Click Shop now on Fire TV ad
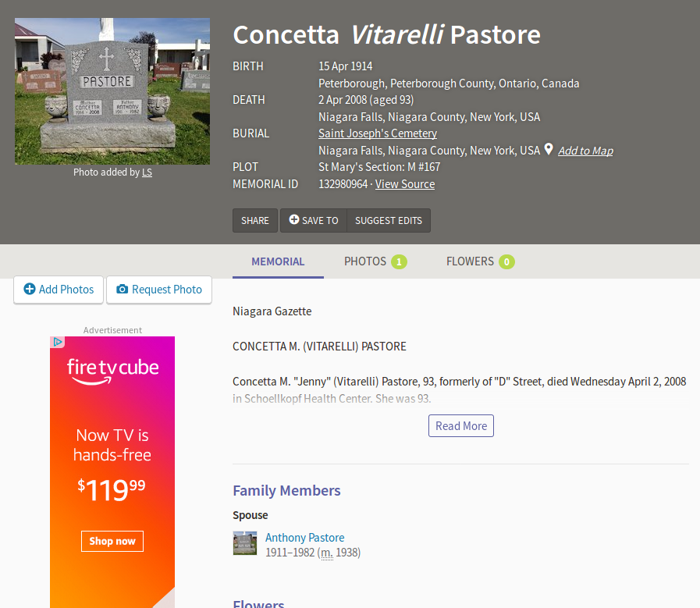700x608 pixels. coord(112,541)
